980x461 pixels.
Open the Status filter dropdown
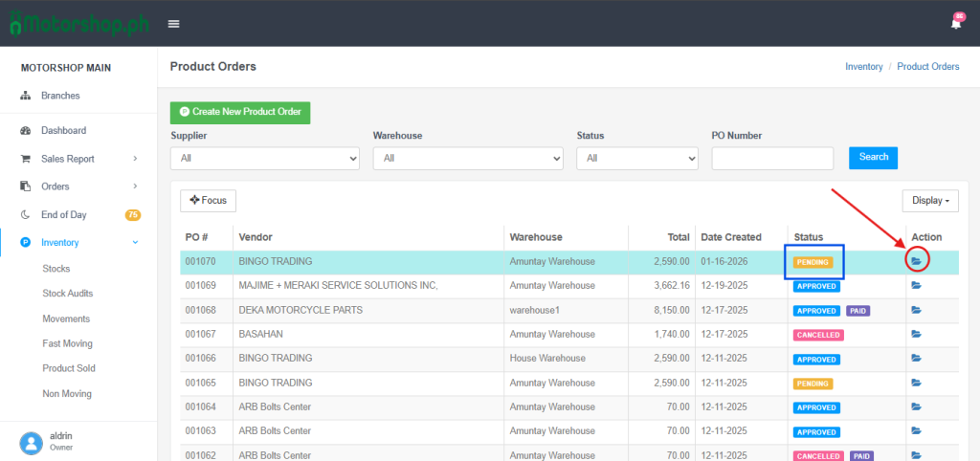point(637,159)
